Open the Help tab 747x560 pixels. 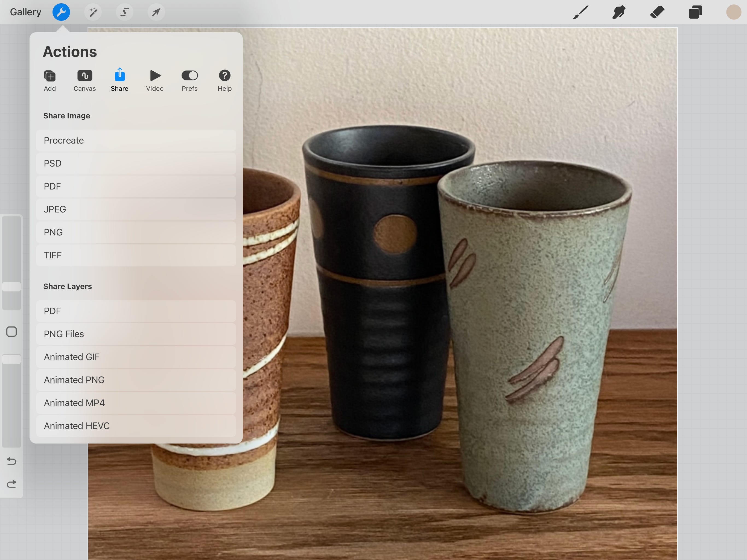point(224,80)
